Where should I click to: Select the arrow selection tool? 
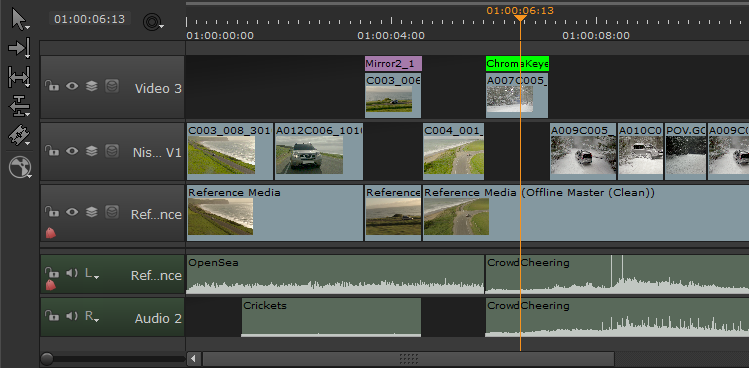point(20,19)
